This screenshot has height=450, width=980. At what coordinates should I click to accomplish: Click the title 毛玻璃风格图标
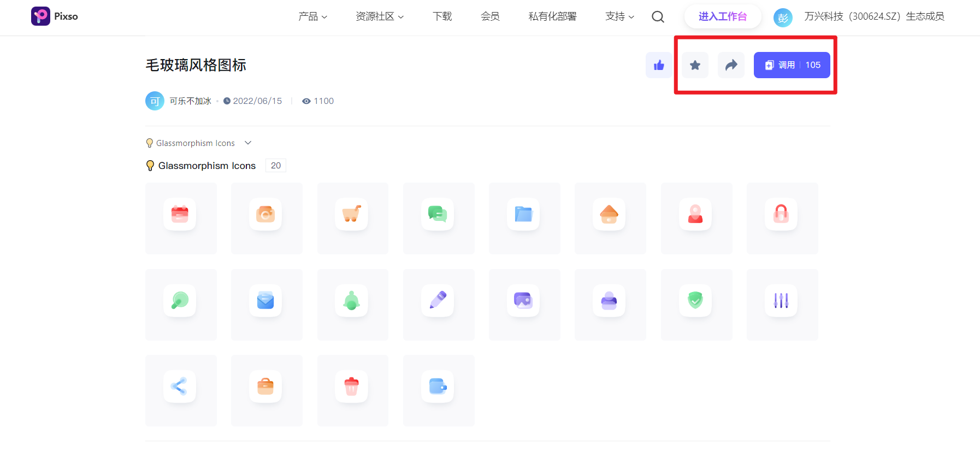click(x=196, y=65)
